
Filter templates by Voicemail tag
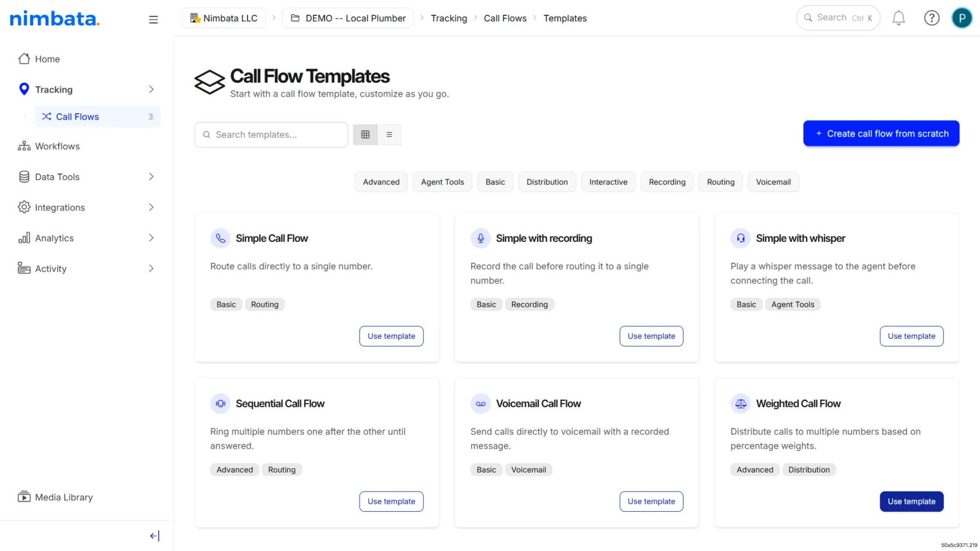click(x=773, y=182)
